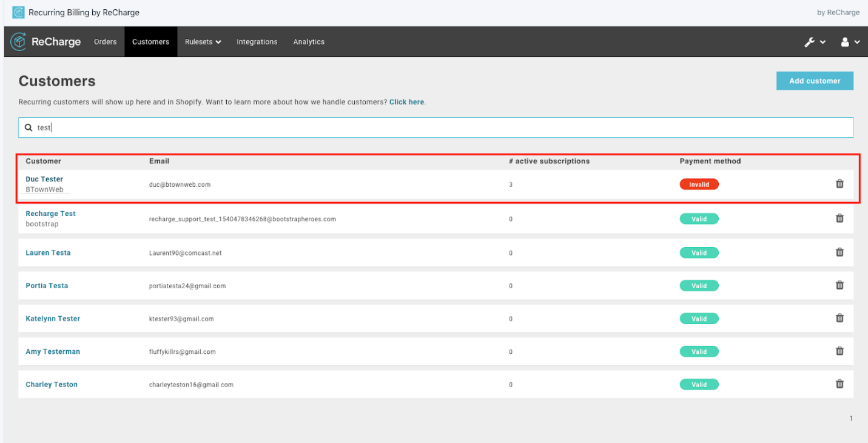868x443 pixels.
Task: Expand the Rulesets dropdown
Action: 203,42
